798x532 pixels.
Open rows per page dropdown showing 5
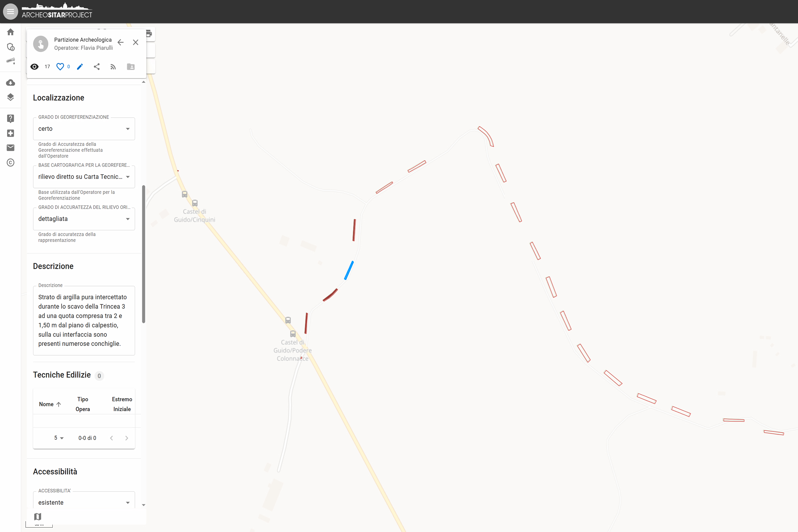59,438
